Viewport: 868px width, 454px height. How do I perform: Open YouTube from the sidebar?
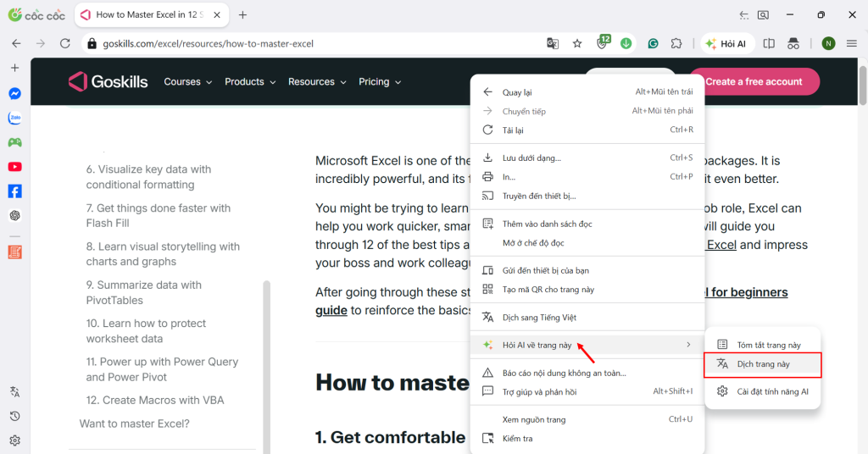click(15, 167)
